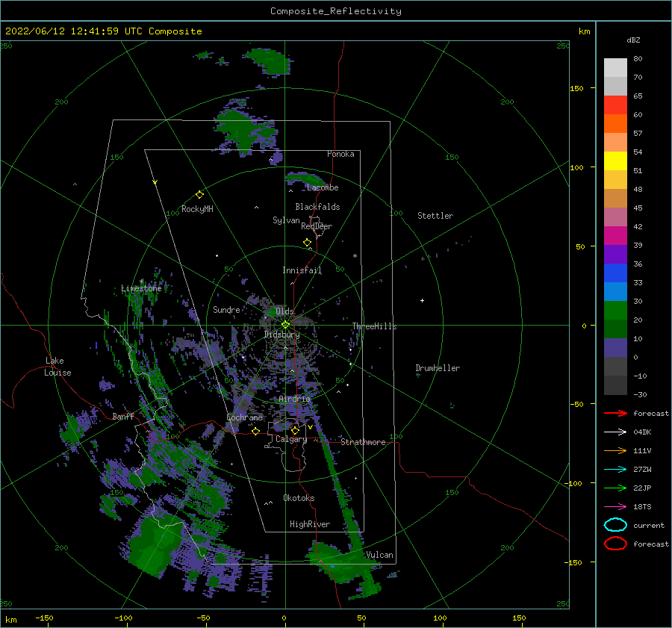Pick the red swatch between 65 and 60 dBZ

pos(615,105)
